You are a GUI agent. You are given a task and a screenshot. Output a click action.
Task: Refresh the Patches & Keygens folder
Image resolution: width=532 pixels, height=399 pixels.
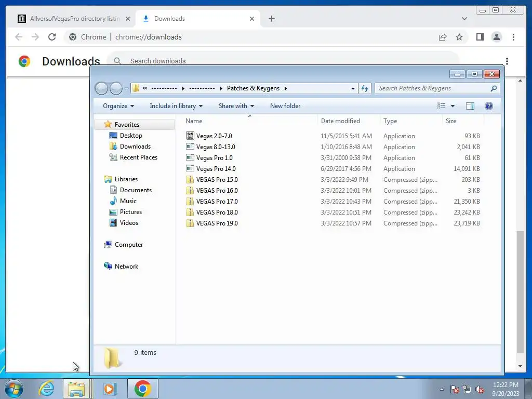coord(365,88)
